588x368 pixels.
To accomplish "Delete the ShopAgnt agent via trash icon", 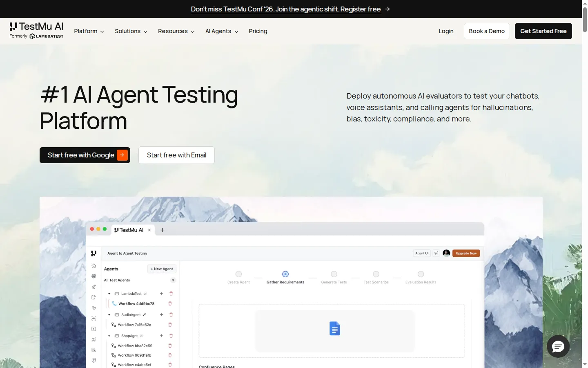I will [x=171, y=336].
